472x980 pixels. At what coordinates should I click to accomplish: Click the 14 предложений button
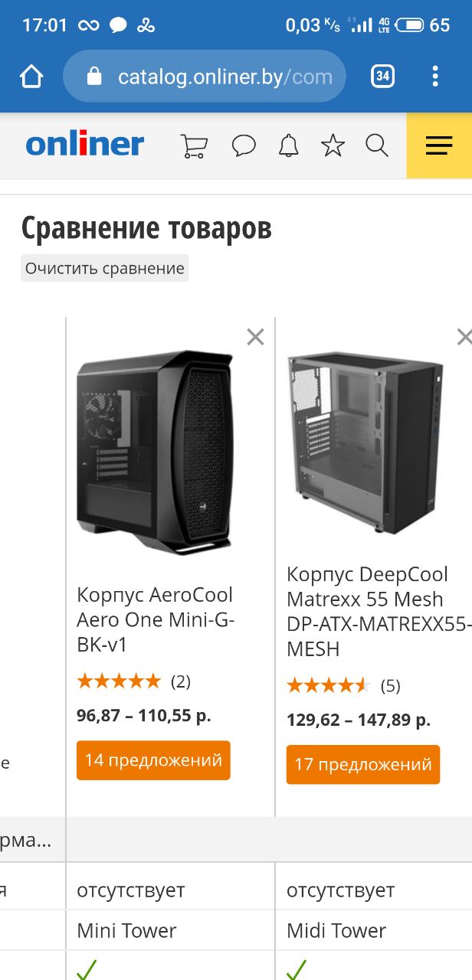pos(153,760)
